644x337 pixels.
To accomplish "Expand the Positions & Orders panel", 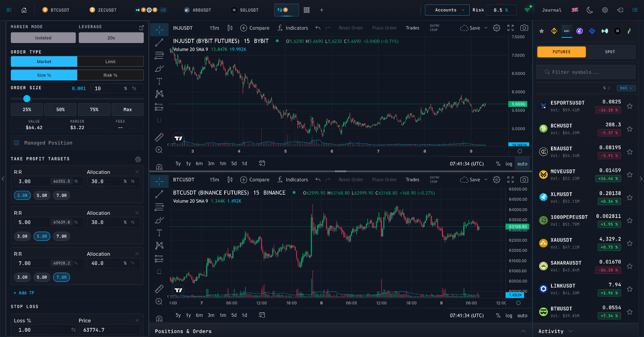I will 524,331.
